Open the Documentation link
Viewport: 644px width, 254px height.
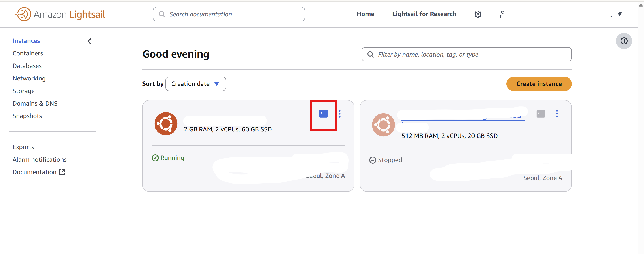(34, 172)
